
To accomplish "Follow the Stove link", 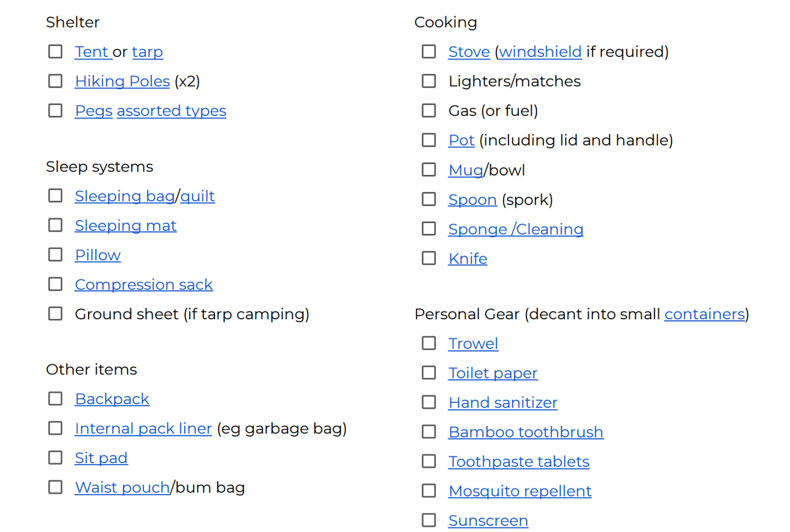I will click(x=469, y=51).
